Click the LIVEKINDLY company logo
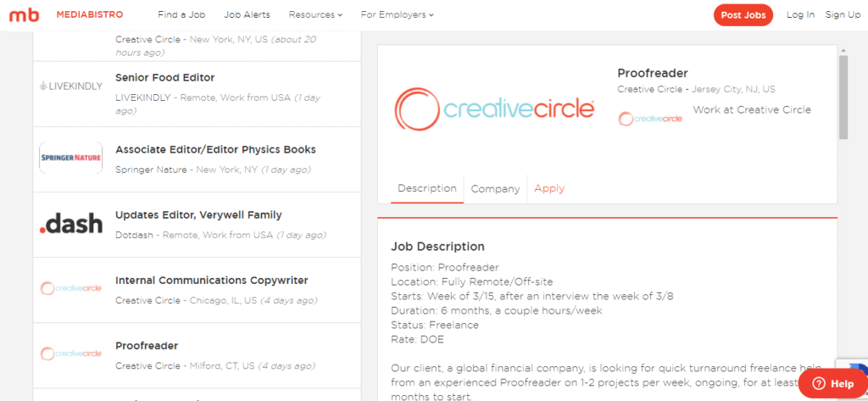The height and width of the screenshot is (401, 868). 70,86
